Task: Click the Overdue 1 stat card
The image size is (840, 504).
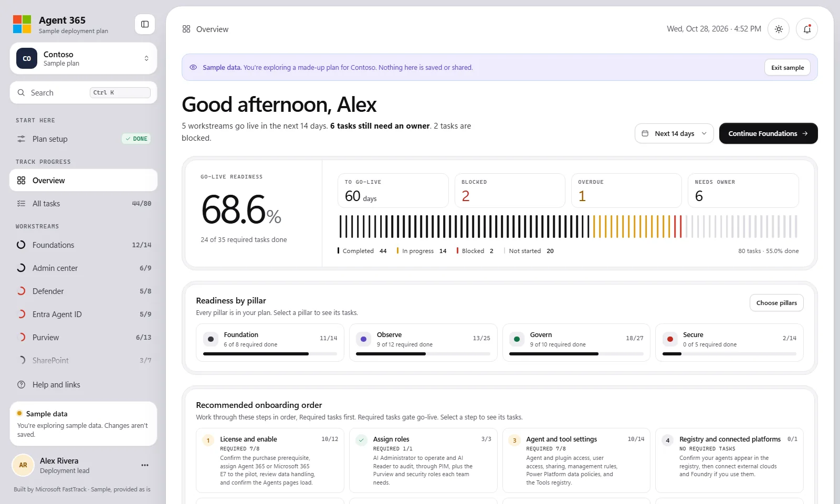Action: pyautogui.click(x=626, y=191)
